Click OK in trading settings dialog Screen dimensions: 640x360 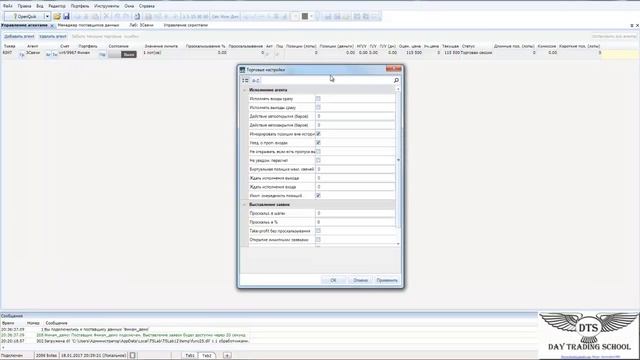(333, 280)
